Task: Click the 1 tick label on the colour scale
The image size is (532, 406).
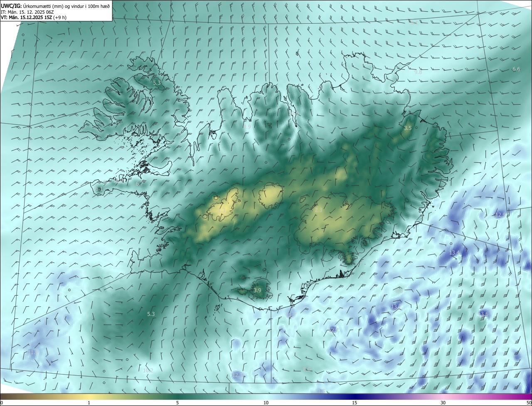Action: pyautogui.click(x=89, y=403)
